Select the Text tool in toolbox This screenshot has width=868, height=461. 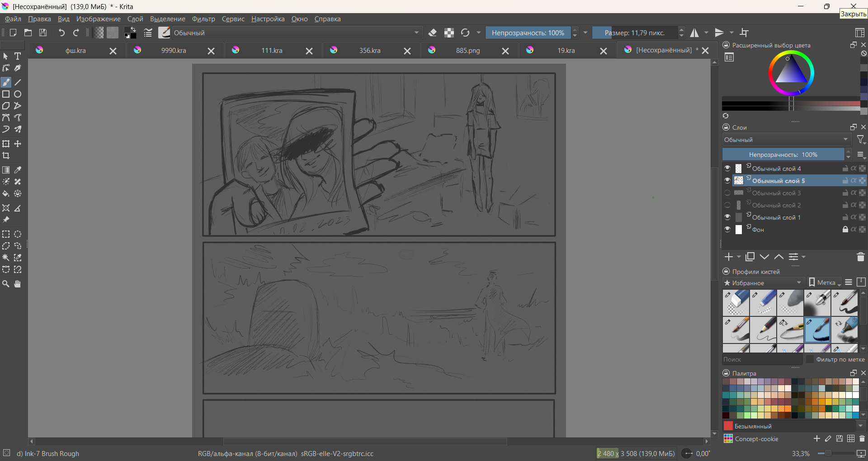point(18,56)
